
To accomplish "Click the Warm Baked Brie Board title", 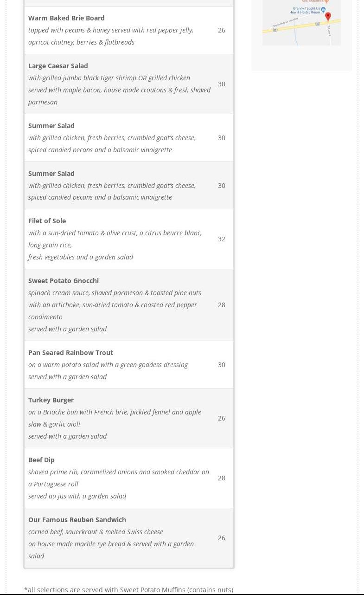I will (66, 18).
